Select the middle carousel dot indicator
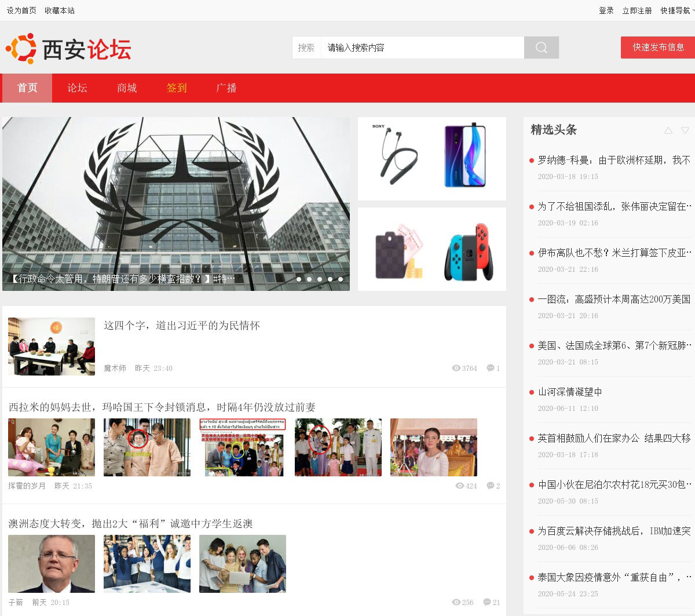Screen dimensions: 695x616 click(x=320, y=279)
